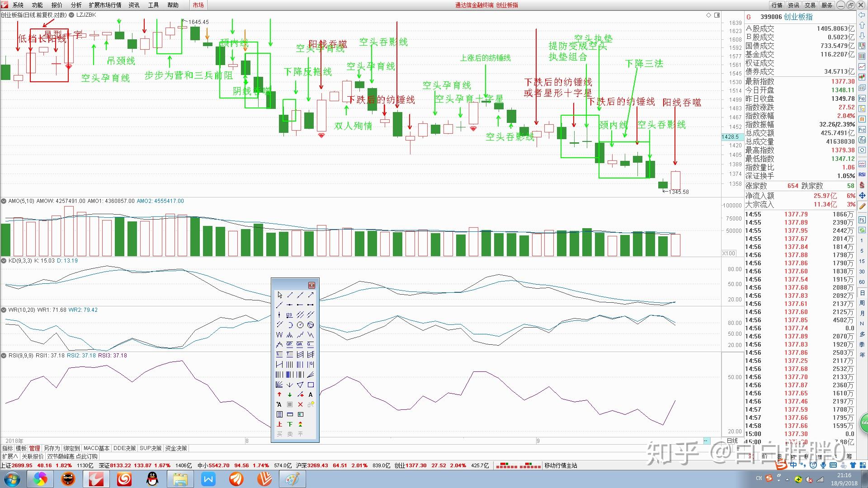This screenshot has width=868, height=488.
Task: Select the ruler measurement tool
Action: point(290,414)
